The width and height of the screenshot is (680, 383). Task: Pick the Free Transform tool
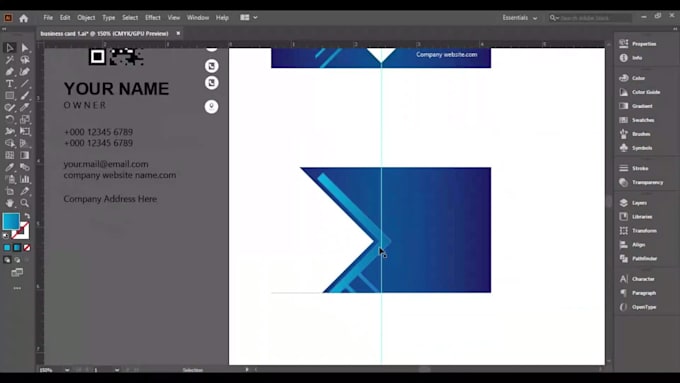[25, 131]
